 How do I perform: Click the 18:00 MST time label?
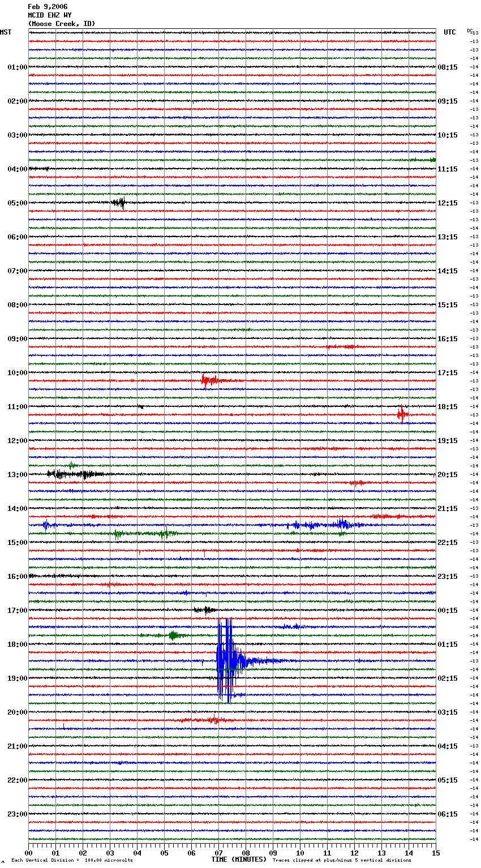click(x=18, y=644)
